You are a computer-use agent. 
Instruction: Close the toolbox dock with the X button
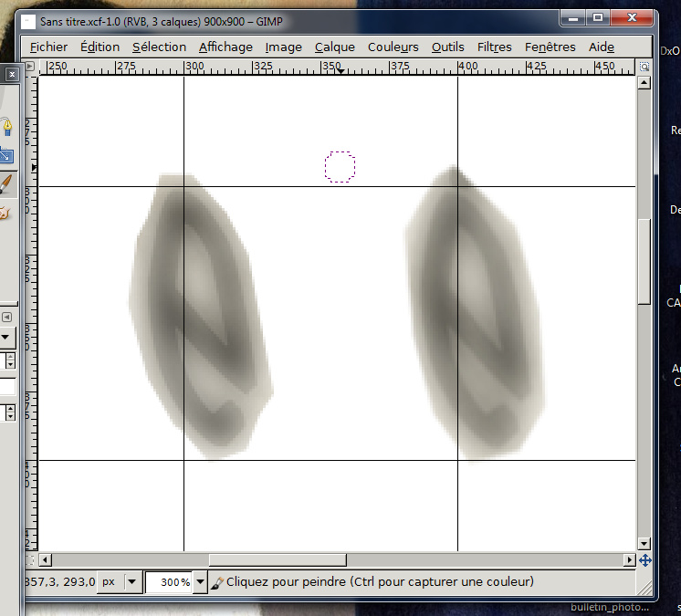(11, 76)
